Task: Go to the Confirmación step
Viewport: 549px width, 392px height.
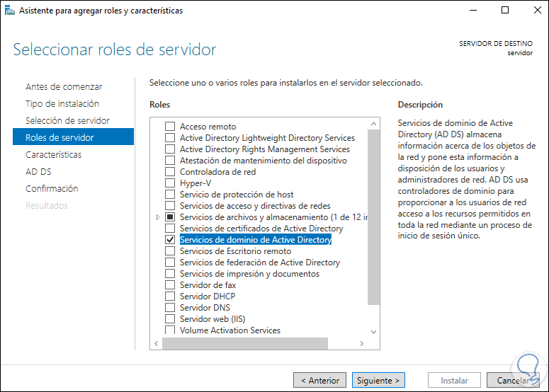Action: coord(52,188)
